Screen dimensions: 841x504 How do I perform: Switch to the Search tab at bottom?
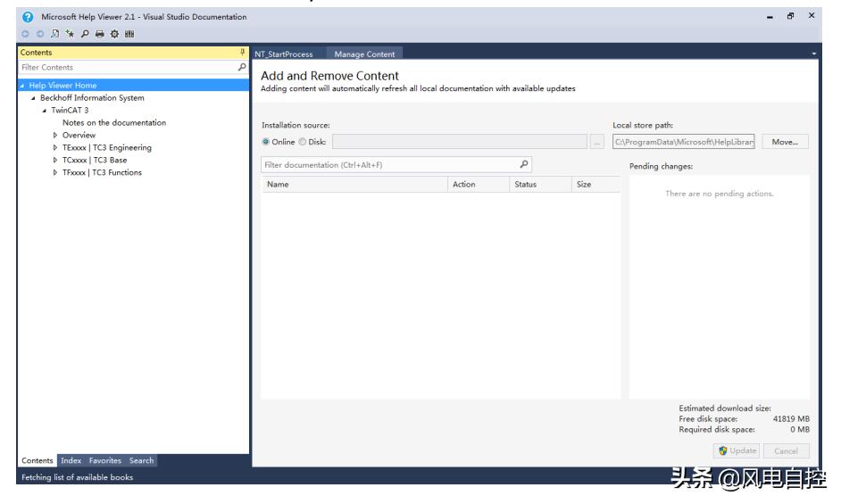point(141,460)
